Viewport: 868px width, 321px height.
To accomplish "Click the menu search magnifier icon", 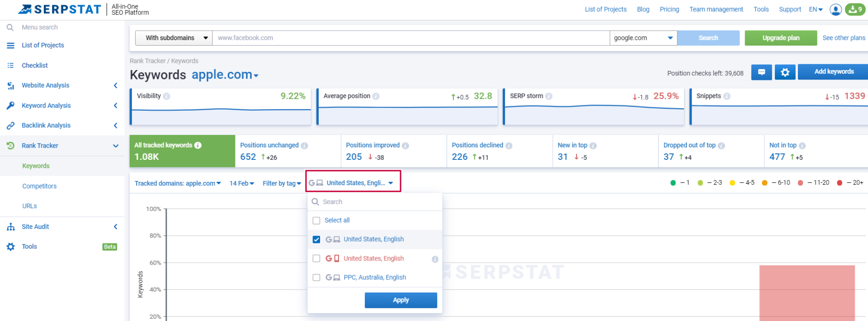I will tap(10, 28).
